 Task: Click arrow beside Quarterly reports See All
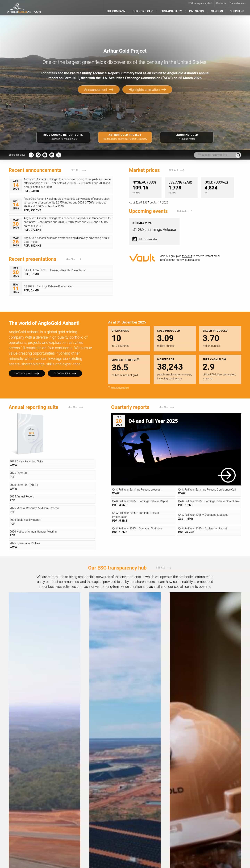pos(172,407)
